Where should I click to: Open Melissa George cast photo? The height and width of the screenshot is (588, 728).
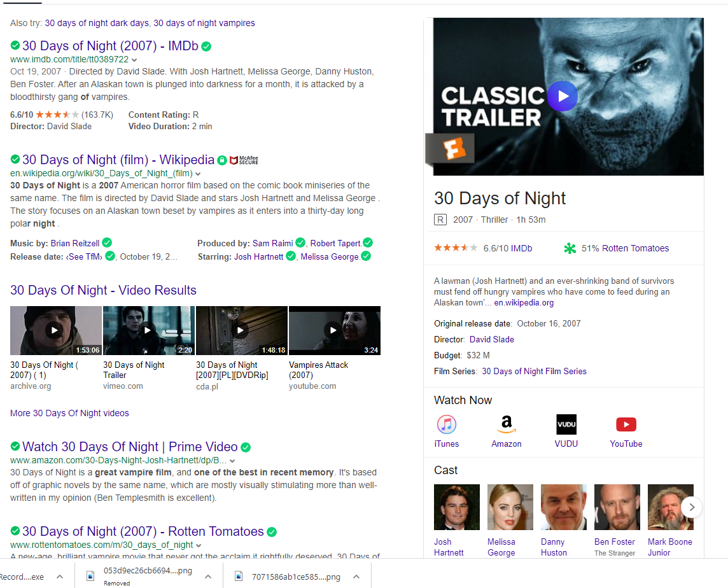point(510,507)
